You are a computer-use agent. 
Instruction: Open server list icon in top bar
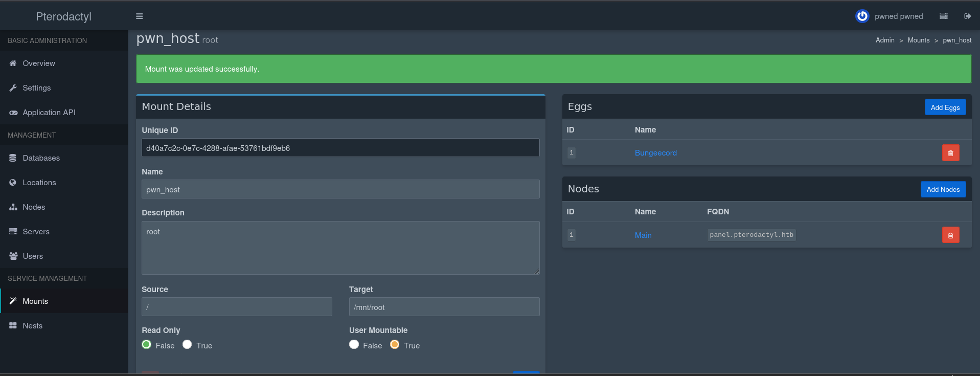point(944,16)
